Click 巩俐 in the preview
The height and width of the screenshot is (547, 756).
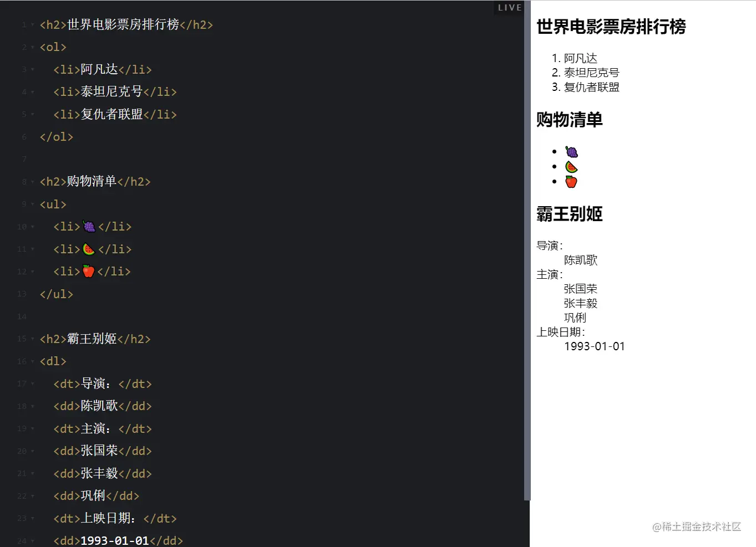[x=575, y=318]
